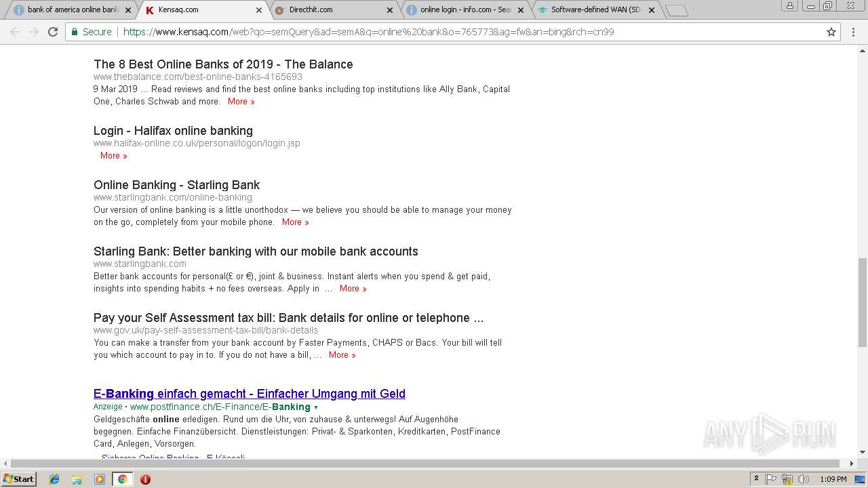View site info via the Secure padlock

tap(91, 32)
